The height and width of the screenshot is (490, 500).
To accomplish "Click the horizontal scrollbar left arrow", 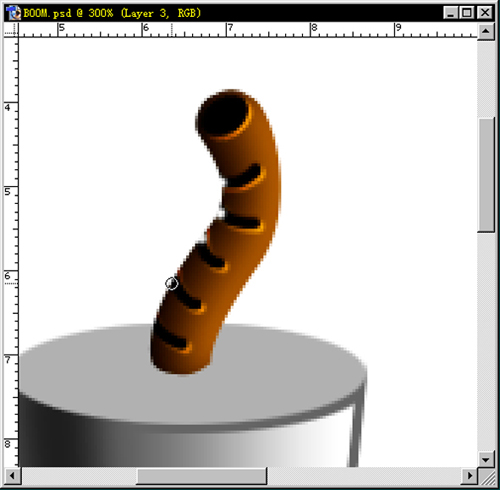I will point(12,476).
